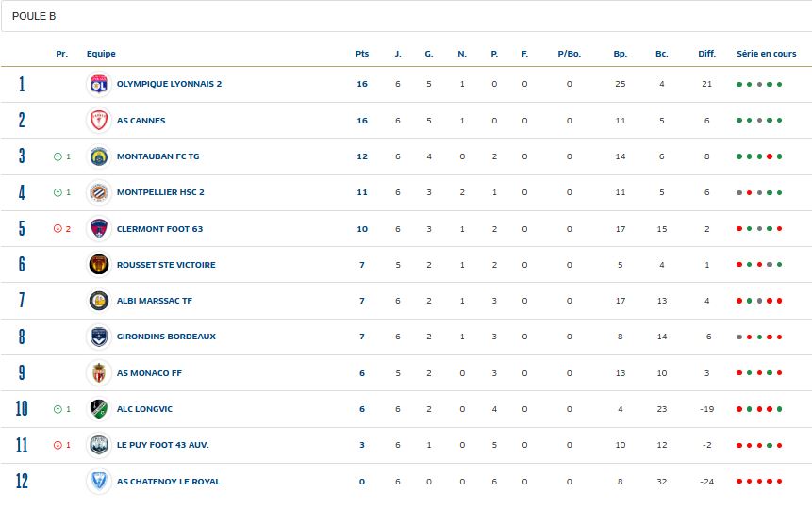Click the MONTAUBAN FC TG team name

[x=157, y=156]
